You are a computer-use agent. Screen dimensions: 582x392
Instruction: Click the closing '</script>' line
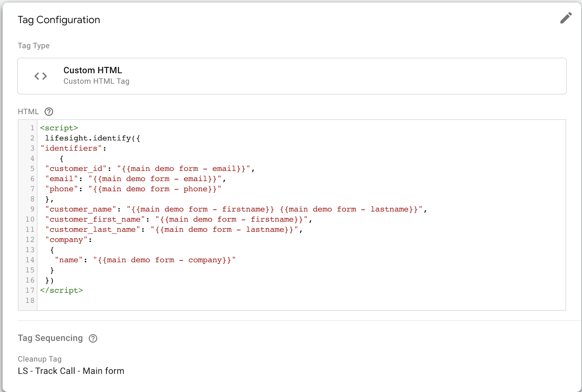coord(61,291)
